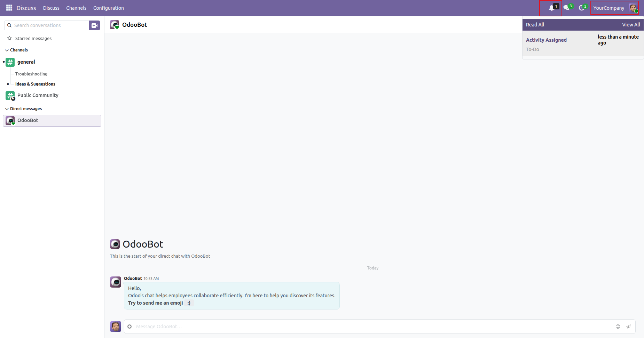Open the conversations chat bubble icon

tap(567, 8)
